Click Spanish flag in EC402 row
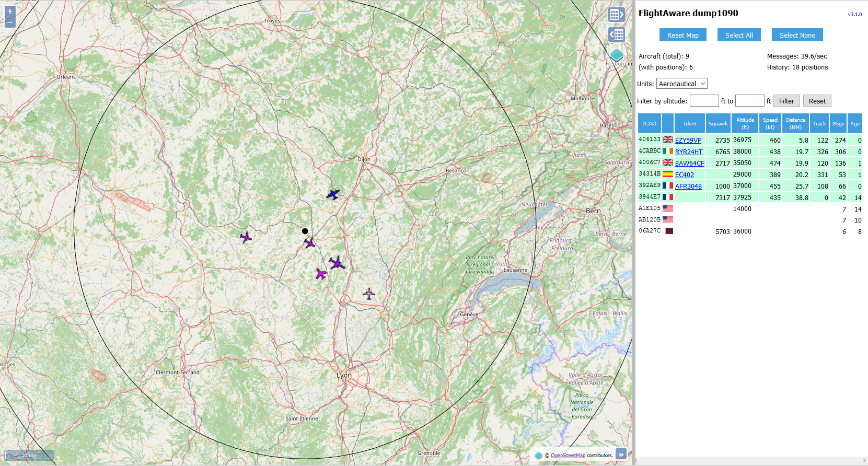The width and height of the screenshot is (868, 466). [668, 174]
